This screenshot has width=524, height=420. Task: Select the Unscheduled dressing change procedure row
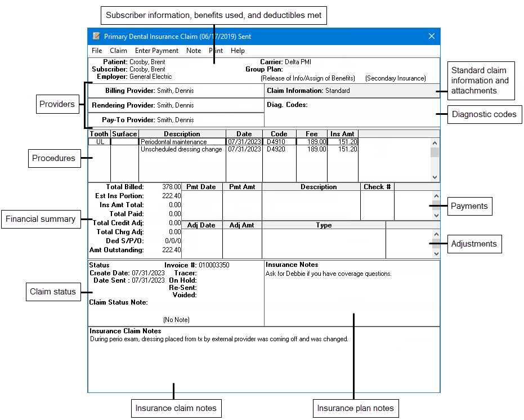pyautogui.click(x=223, y=149)
